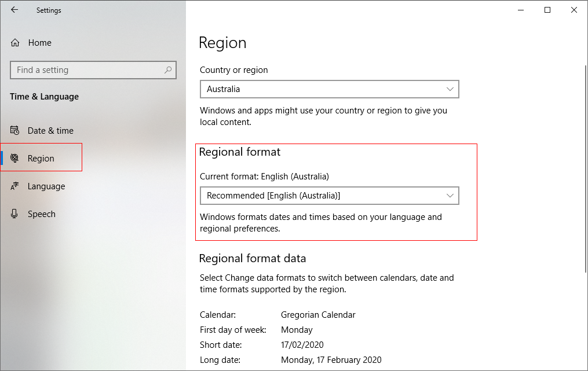This screenshot has width=588, height=371.
Task: Click the Language character icon in sidebar
Action: pos(14,186)
